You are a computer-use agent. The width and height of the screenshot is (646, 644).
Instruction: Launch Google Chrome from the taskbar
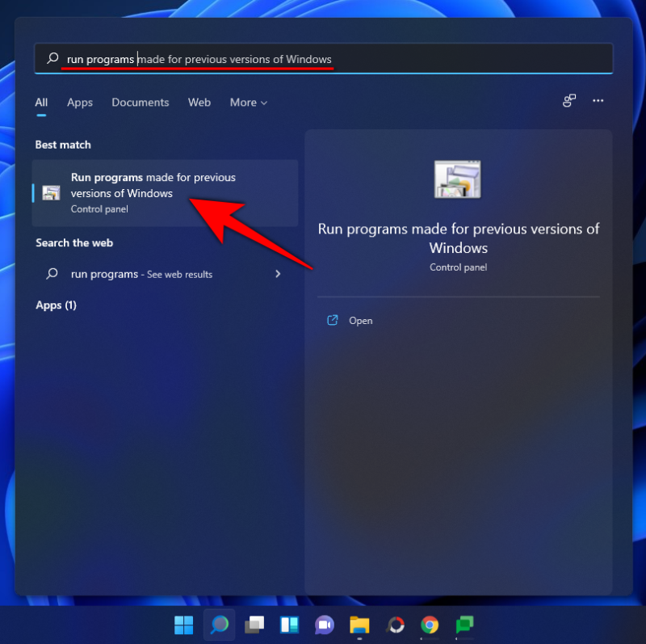(x=430, y=625)
